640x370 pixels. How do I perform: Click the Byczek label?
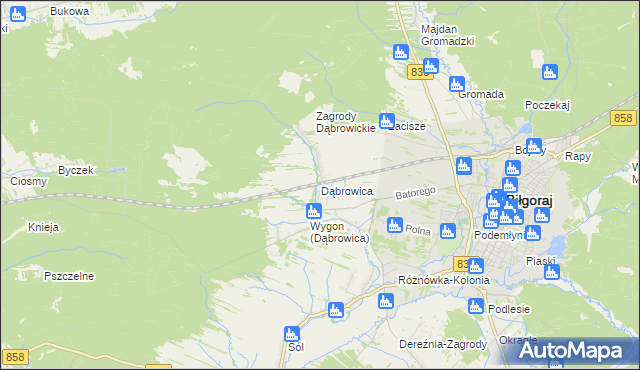pyautogui.click(x=76, y=170)
